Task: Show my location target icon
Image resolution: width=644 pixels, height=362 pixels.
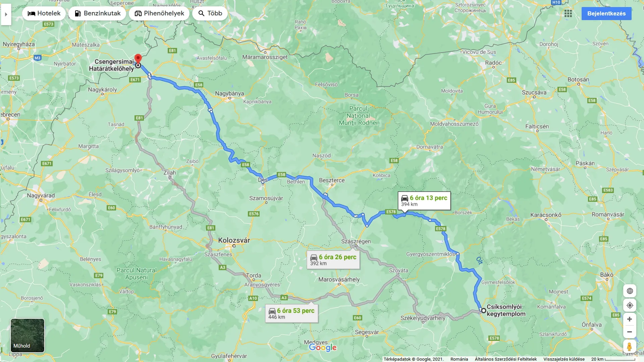Action: pyautogui.click(x=630, y=305)
